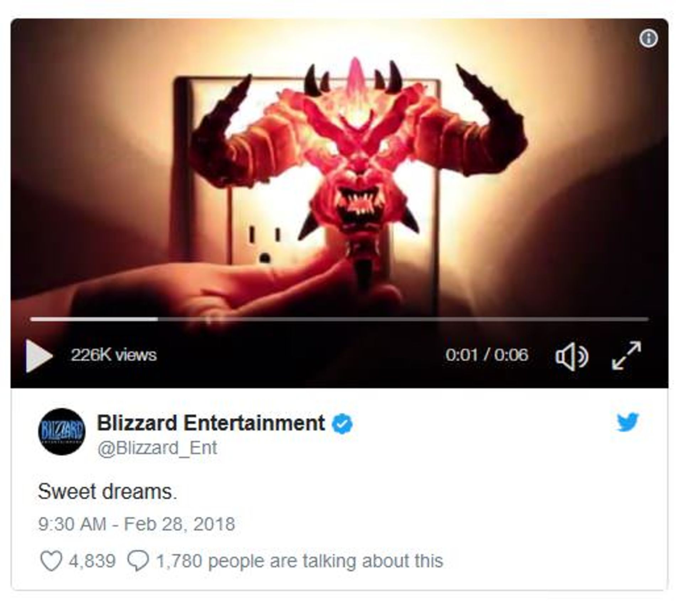
Task: Click the Sweet dreams tweet text
Action: (x=107, y=492)
